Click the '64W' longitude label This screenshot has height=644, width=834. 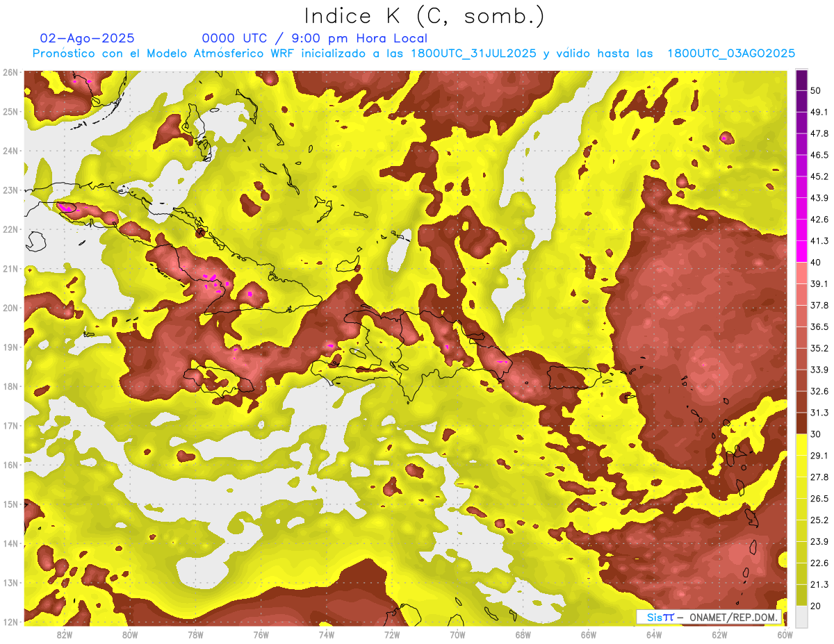click(654, 635)
